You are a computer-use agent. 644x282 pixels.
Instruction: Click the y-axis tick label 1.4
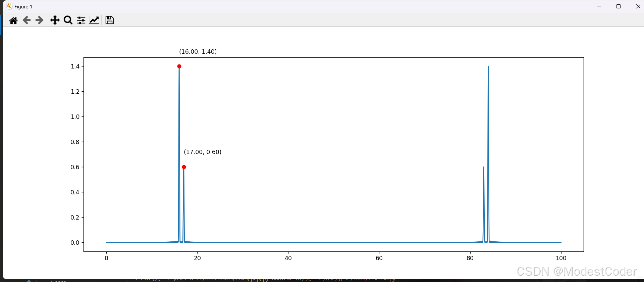pyautogui.click(x=75, y=66)
